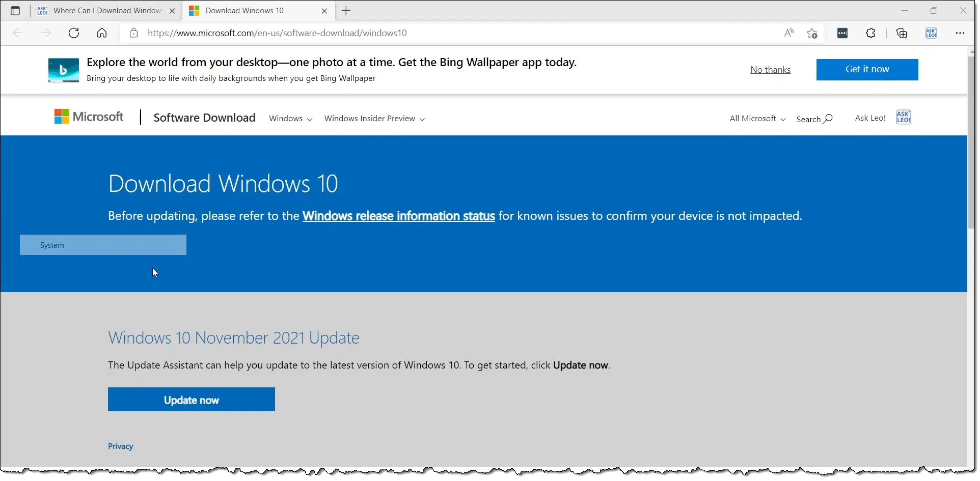The height and width of the screenshot is (481, 980).
Task: Switch to the Where Can I Download tab
Action: pyautogui.click(x=107, y=11)
